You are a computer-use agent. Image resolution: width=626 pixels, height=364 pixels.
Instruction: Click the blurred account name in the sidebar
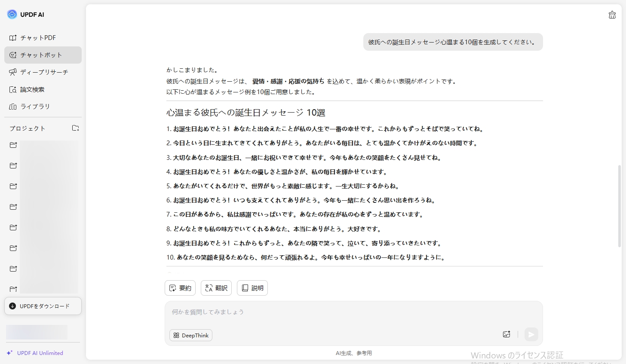[37, 332]
